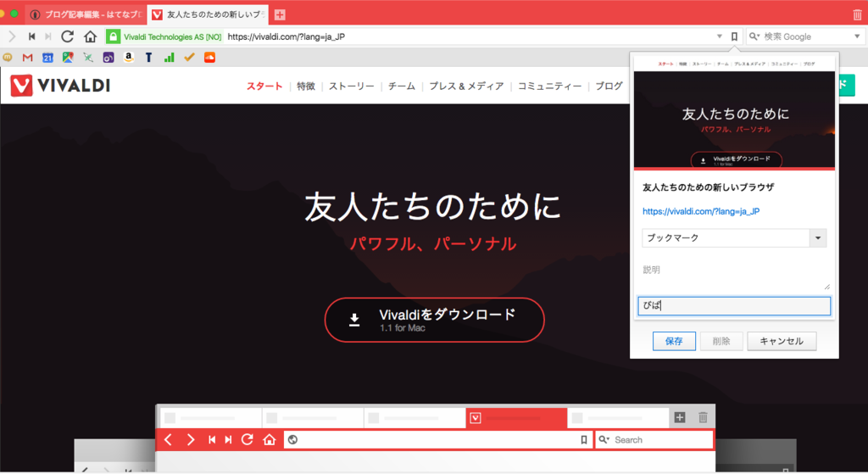Click the vivaldi.com link in bookmark popup
868x474 pixels.
coord(701,211)
